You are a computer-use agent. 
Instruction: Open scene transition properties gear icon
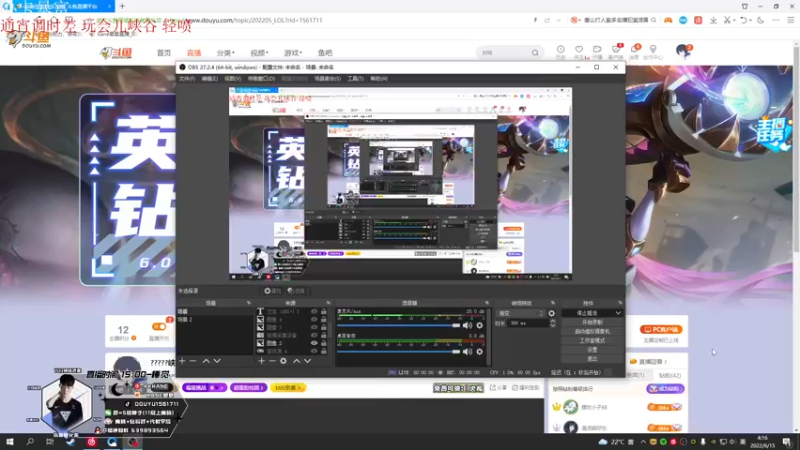pos(552,313)
